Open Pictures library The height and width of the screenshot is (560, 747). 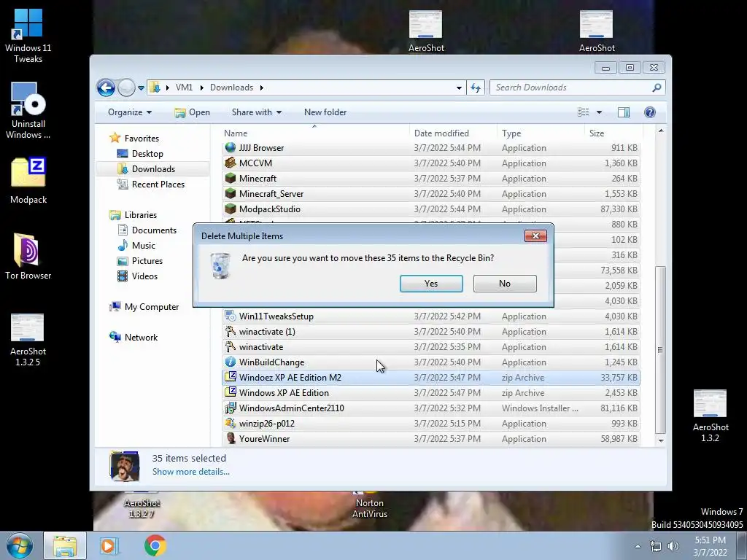tap(147, 261)
